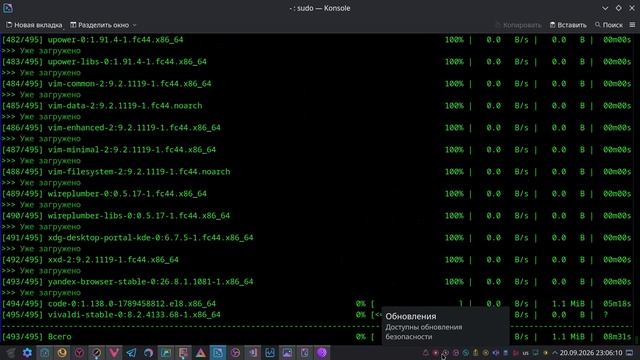The width and height of the screenshot is (640, 360).
Task: Launch Yandex Browser from the taskbar
Action: (79, 353)
